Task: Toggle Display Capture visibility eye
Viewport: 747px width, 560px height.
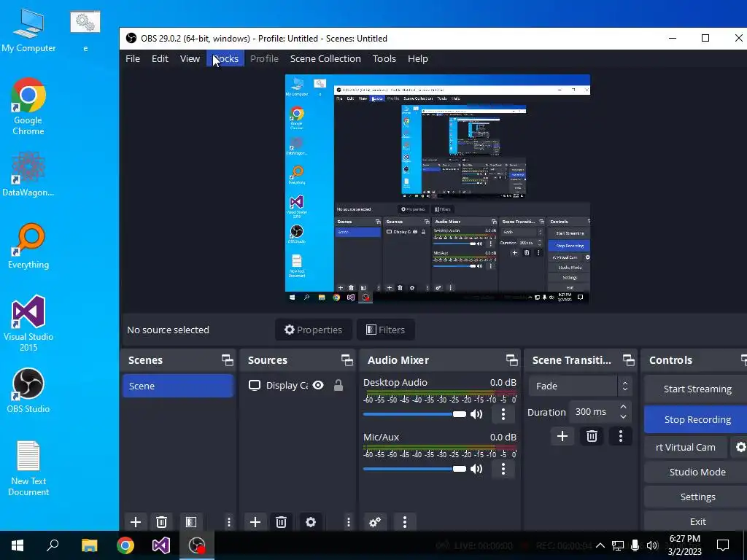Action: [318, 385]
